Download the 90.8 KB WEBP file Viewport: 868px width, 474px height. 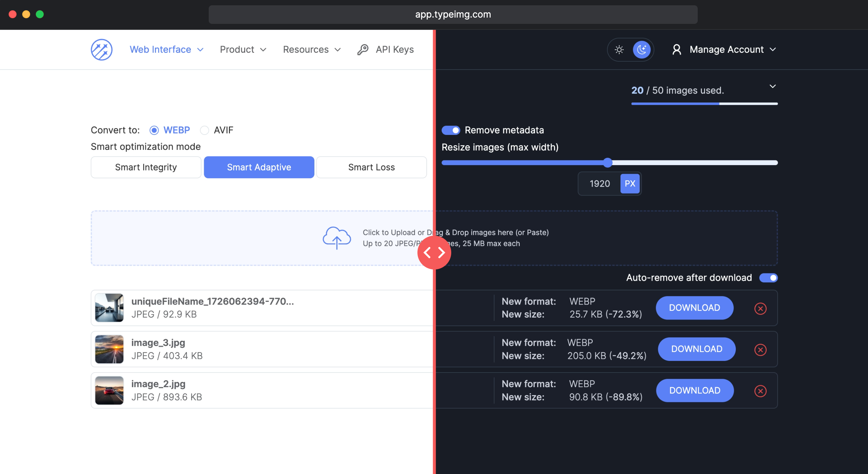[x=695, y=390]
